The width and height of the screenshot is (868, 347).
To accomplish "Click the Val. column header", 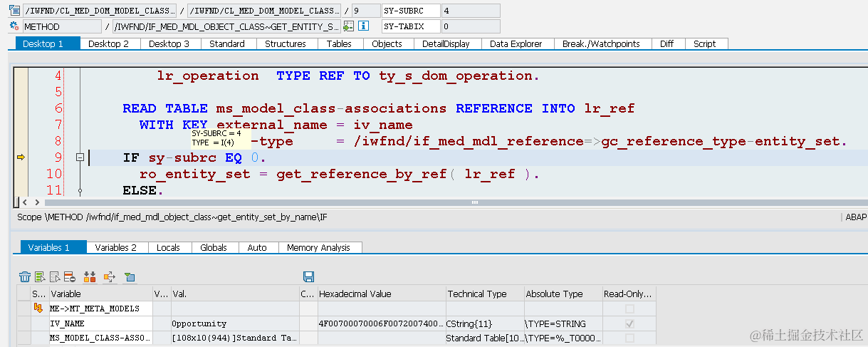I will coord(234,294).
